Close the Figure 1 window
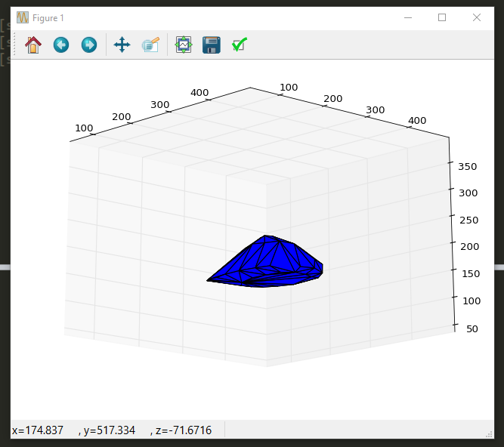 (x=477, y=17)
